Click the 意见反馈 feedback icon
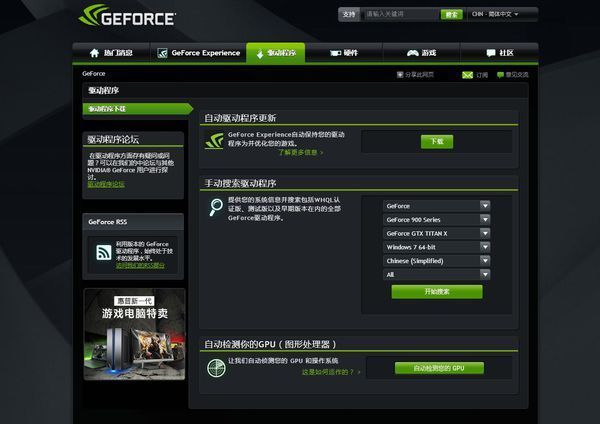 [499, 74]
